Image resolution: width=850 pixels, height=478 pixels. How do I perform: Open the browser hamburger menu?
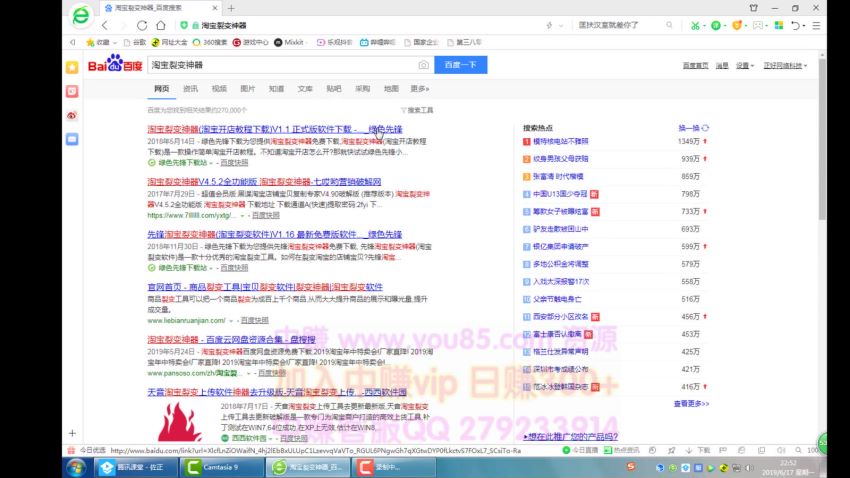[x=816, y=25]
